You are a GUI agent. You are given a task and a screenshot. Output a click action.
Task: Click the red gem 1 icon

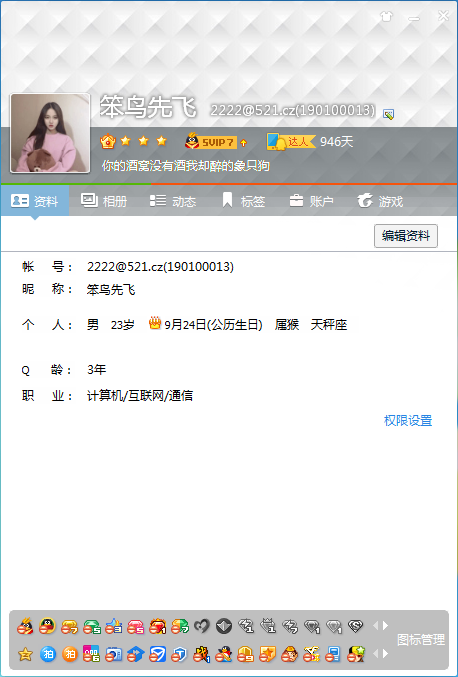[158, 626]
